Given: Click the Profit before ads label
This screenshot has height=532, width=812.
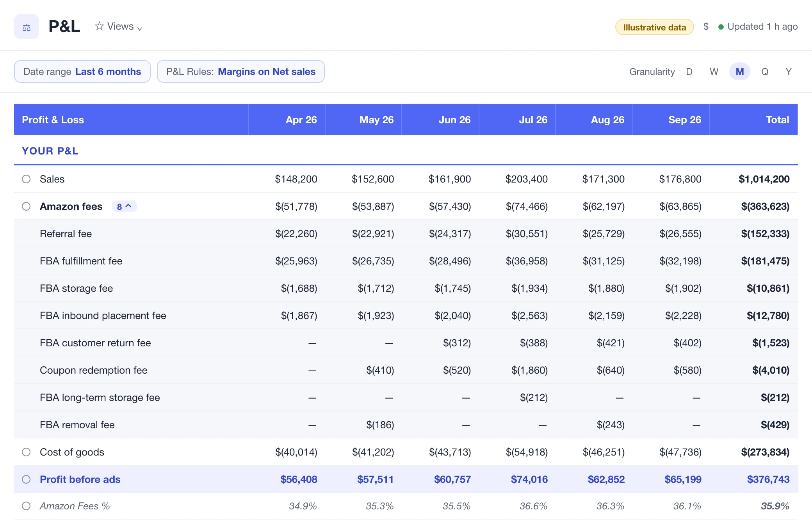Looking at the screenshot, I should [x=80, y=479].
